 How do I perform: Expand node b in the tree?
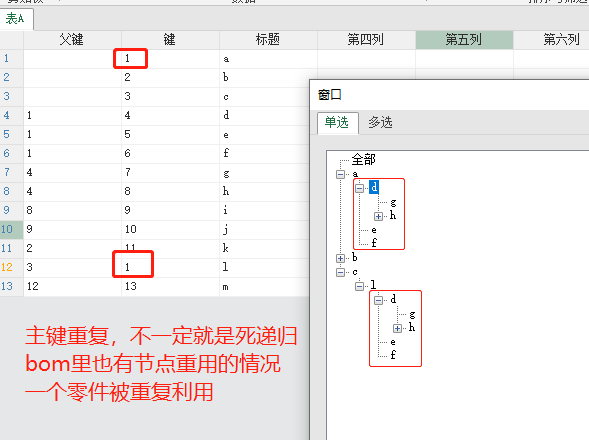(340, 258)
